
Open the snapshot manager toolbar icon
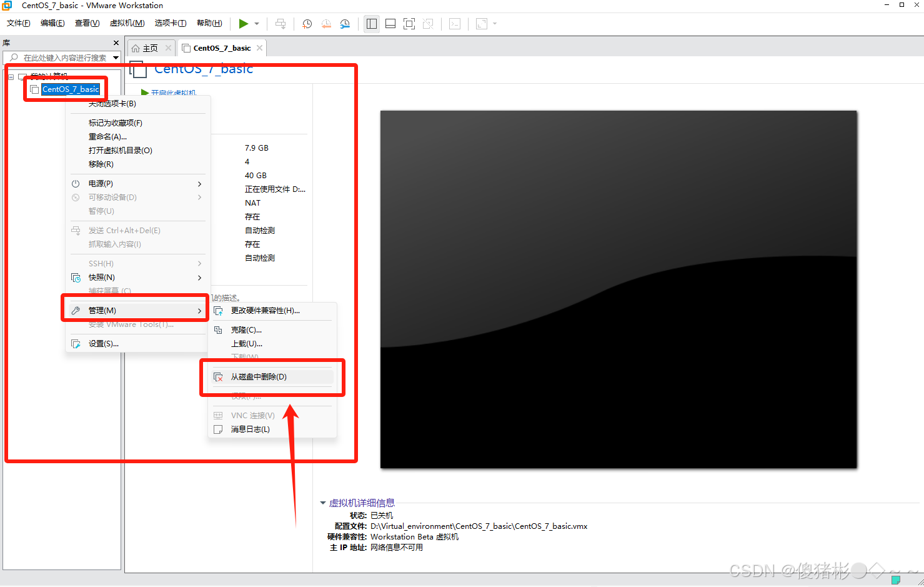click(345, 24)
